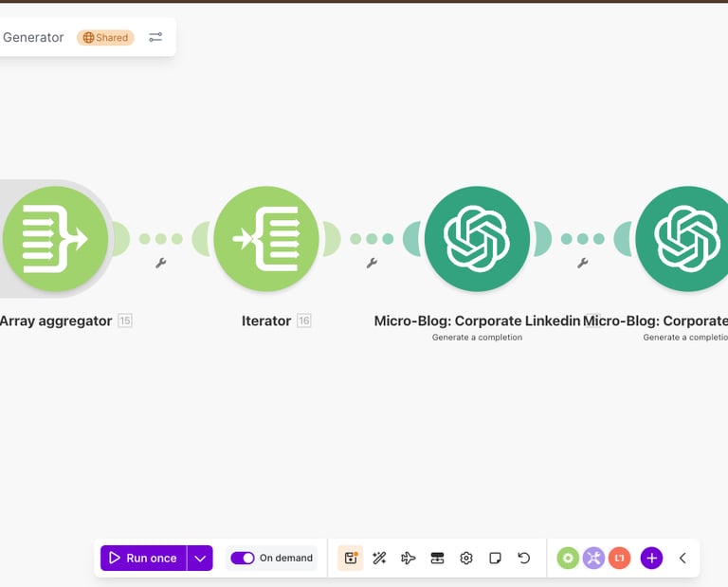The image size is (728, 587).
Task: Click the Micro-Blog: Corporate Linkedin label
Action: (x=478, y=321)
